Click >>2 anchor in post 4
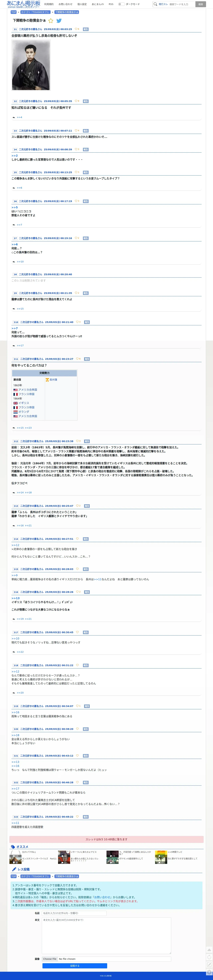 [x=14, y=156]
